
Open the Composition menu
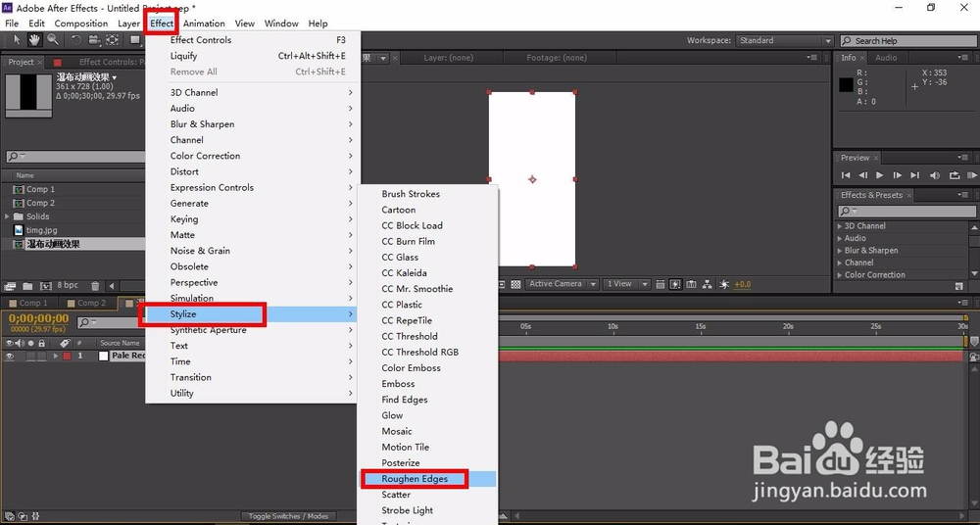[81, 24]
